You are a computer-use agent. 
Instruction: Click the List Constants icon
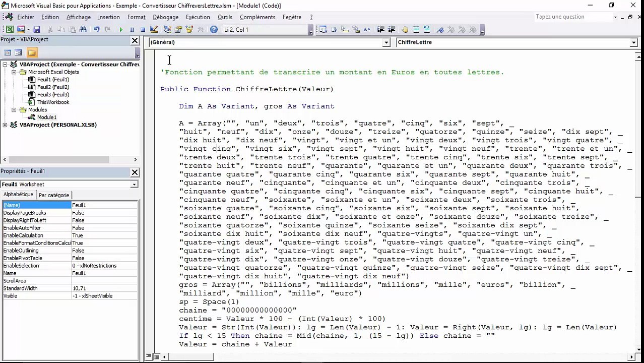tap(334, 30)
